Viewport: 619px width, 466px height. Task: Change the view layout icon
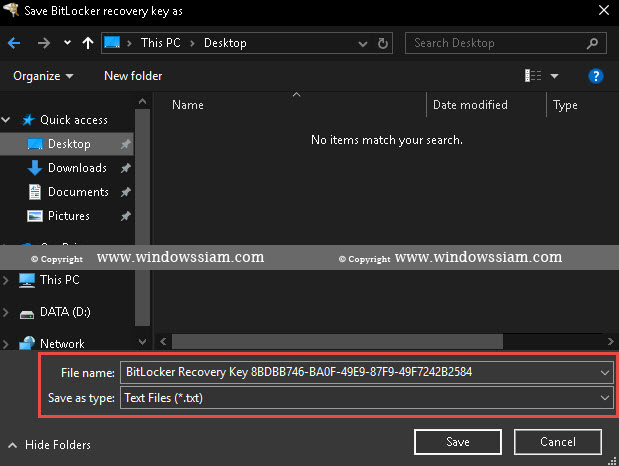[x=533, y=75]
